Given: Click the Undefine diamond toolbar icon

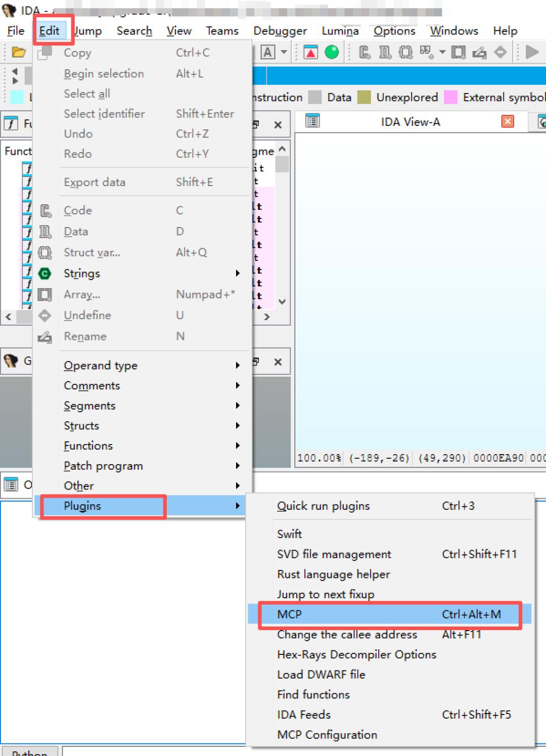Looking at the screenshot, I should (x=500, y=52).
